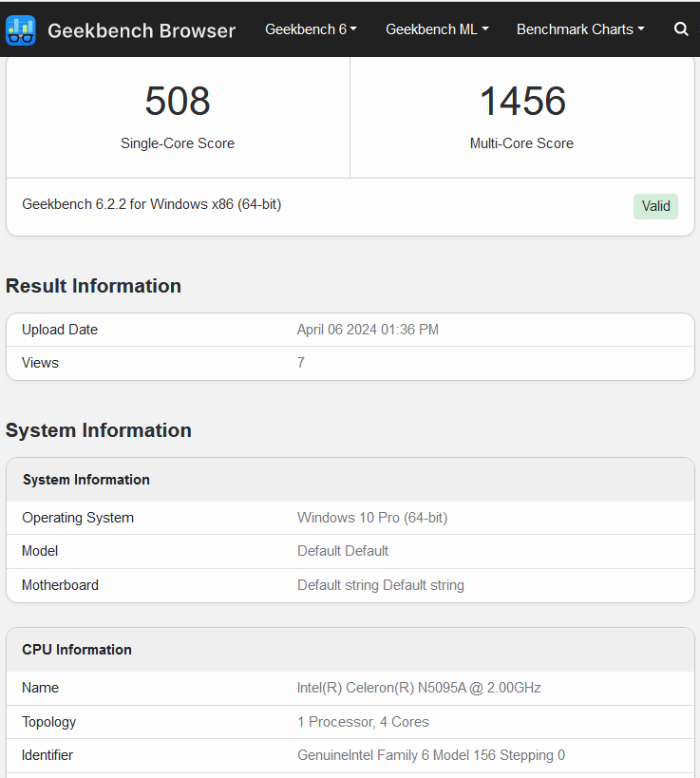The width and height of the screenshot is (700, 778).
Task: Click the Model row label
Action: tap(40, 551)
